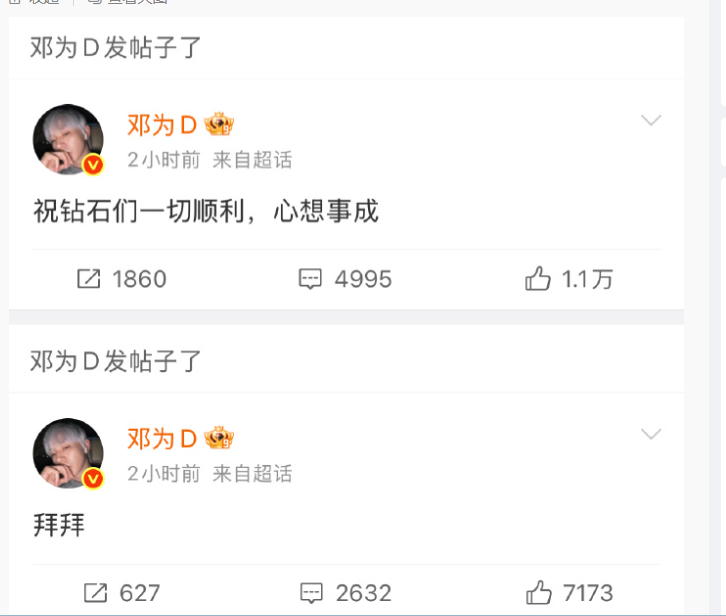
Task: Open 邓为D username link in first post
Action: (162, 125)
